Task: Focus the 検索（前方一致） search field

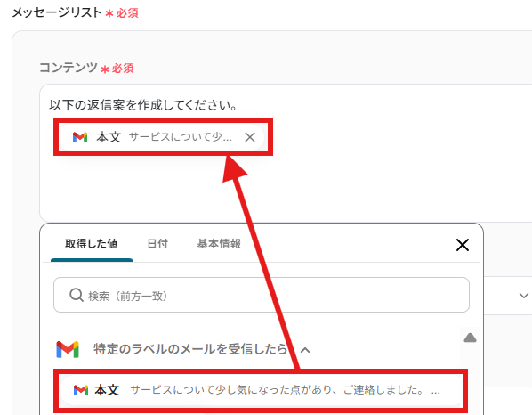Action: pos(262,295)
